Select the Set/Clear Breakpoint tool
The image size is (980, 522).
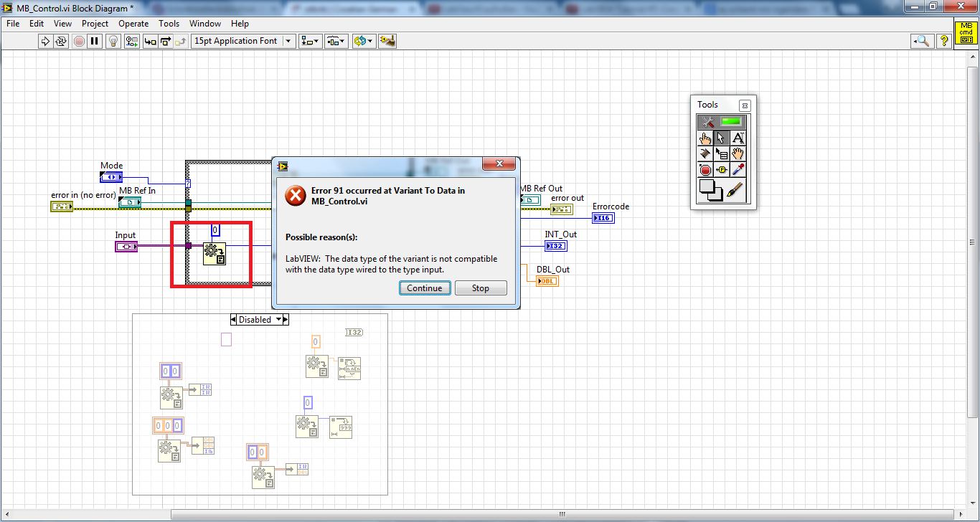coord(705,170)
